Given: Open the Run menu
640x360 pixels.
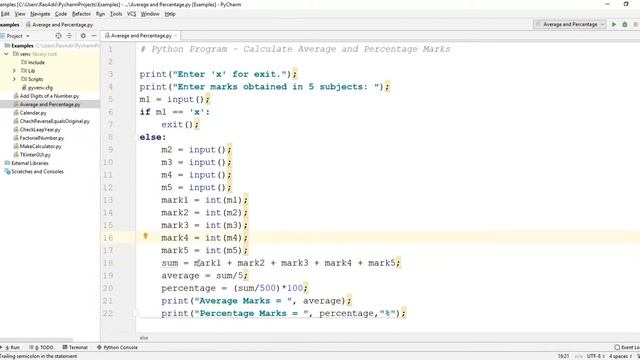Looking at the screenshot, I should pyautogui.click(x=100, y=14).
